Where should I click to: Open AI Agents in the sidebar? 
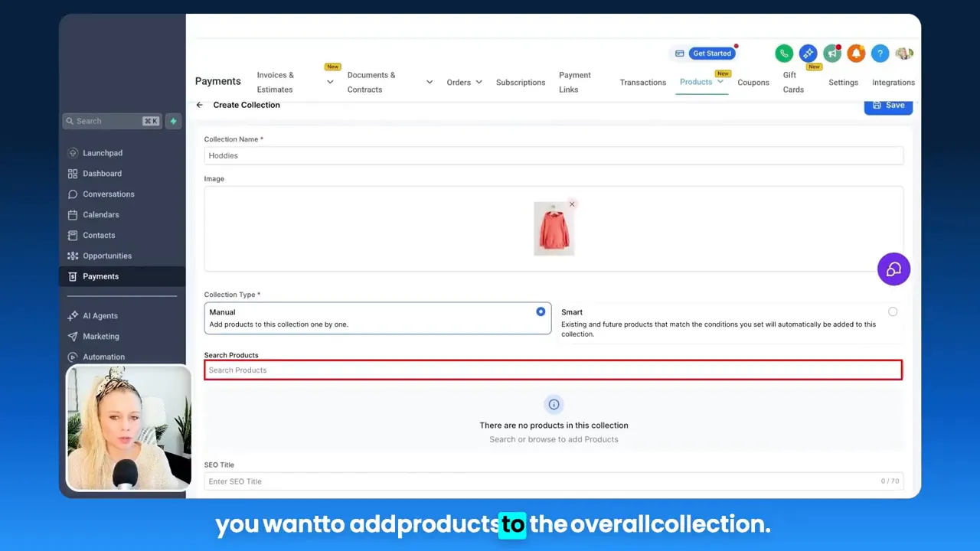point(100,316)
